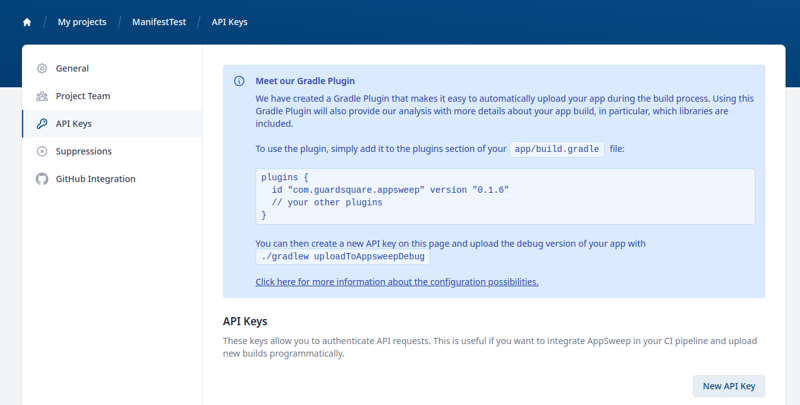Click the 'plugins {' code line
The image size is (800, 405).
tap(285, 177)
